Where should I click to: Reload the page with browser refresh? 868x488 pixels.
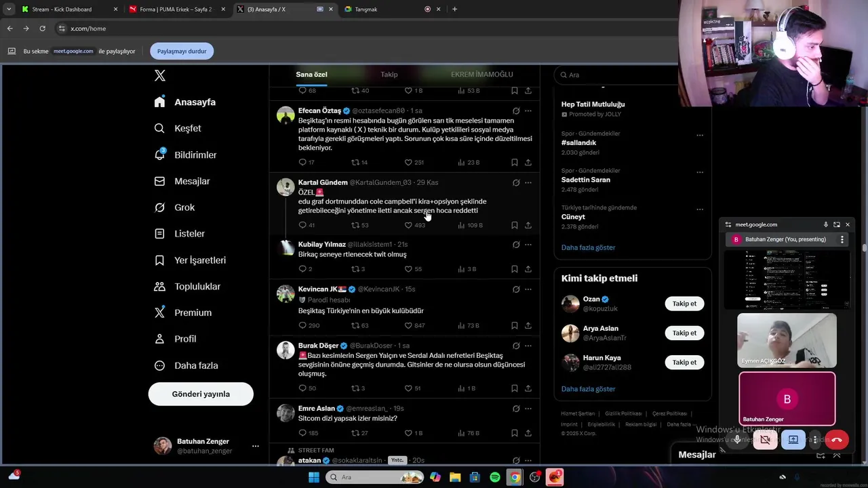(x=42, y=28)
